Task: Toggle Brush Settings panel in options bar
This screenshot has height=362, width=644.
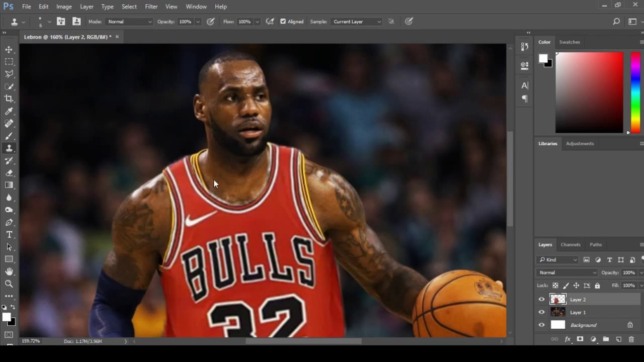Action: coord(61,22)
